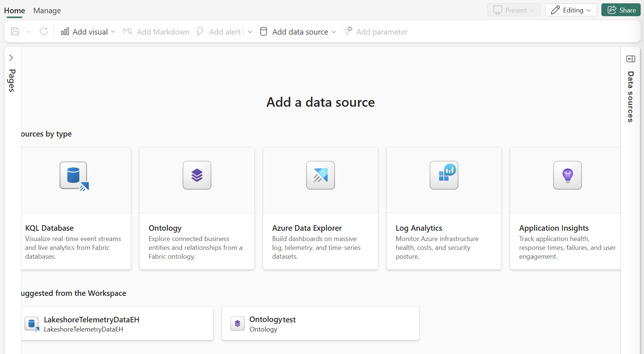Click the Ontology card title
This screenshot has width=644, height=354.
(x=165, y=228)
